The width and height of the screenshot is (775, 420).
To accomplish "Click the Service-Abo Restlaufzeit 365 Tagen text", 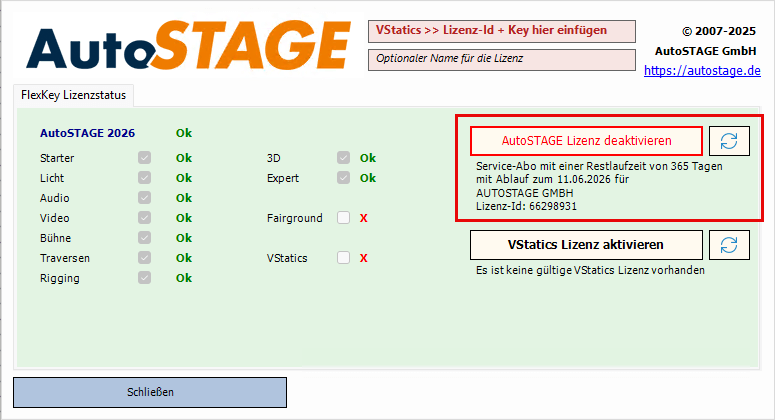I will 599,166.
